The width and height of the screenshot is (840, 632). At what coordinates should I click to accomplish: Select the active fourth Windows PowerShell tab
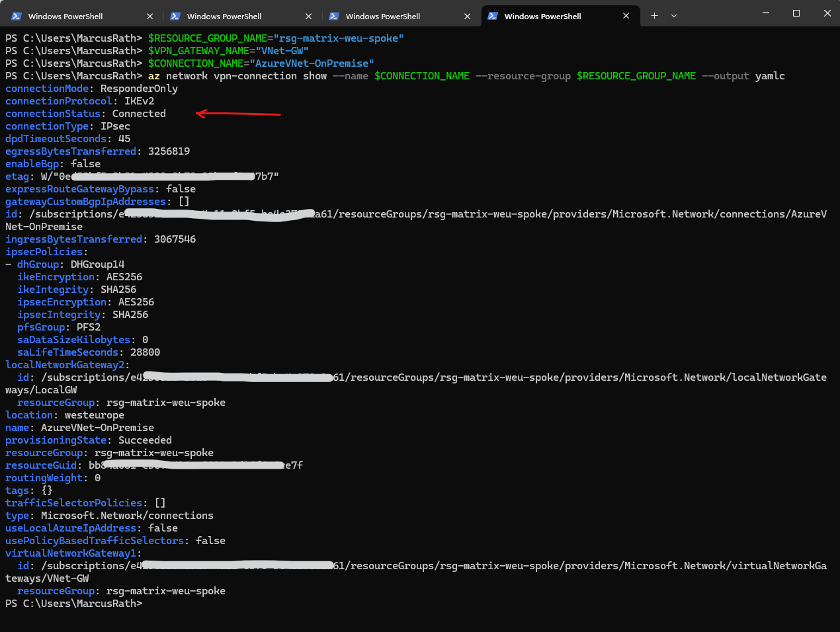pyautogui.click(x=560, y=16)
